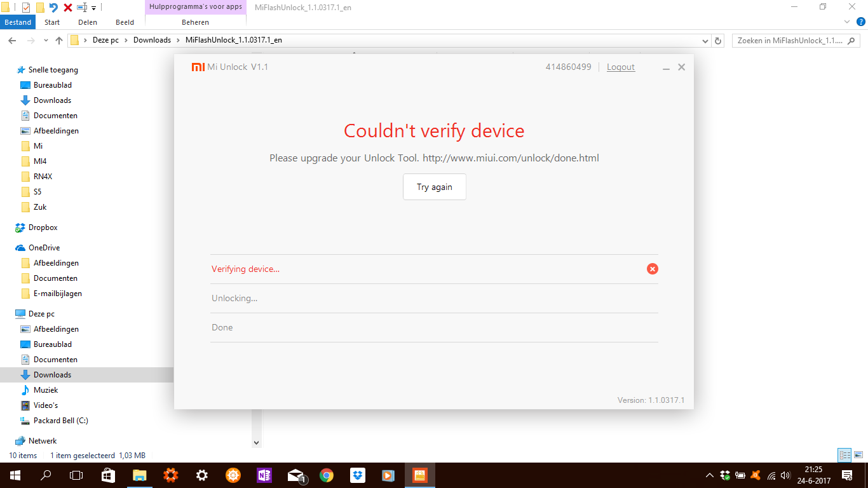868x488 pixels.
Task: Minimize the Mi Unlock window
Action: pyautogui.click(x=667, y=67)
